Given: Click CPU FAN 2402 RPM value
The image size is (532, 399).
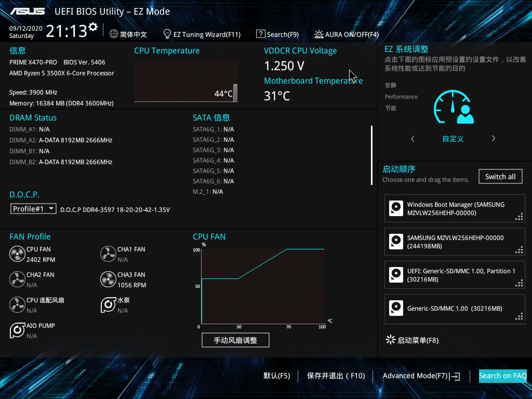Looking at the screenshot, I should [x=41, y=260].
